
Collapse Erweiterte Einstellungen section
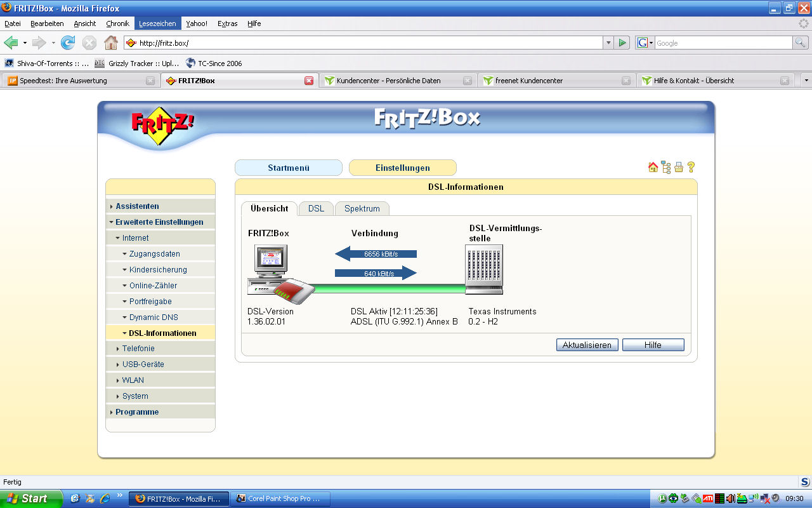coord(159,222)
